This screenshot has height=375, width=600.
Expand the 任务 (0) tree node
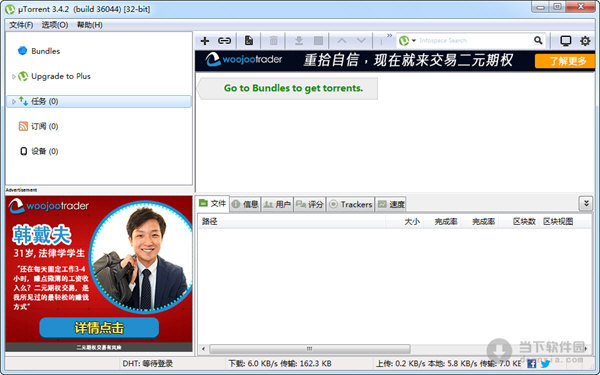click(x=13, y=102)
